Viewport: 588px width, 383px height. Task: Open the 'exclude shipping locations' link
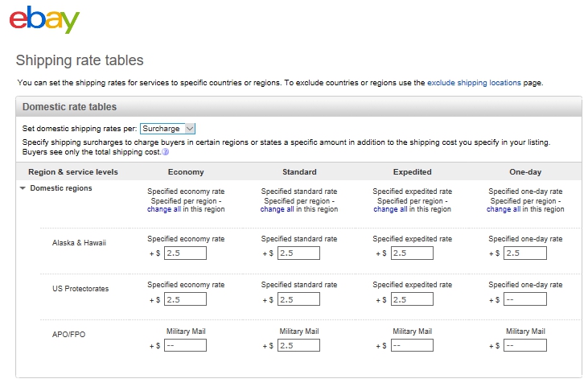click(x=474, y=83)
